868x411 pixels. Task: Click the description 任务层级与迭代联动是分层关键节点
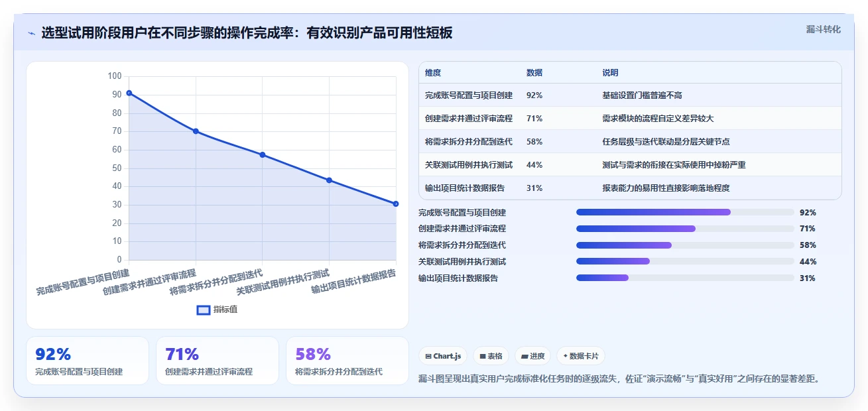click(x=666, y=142)
